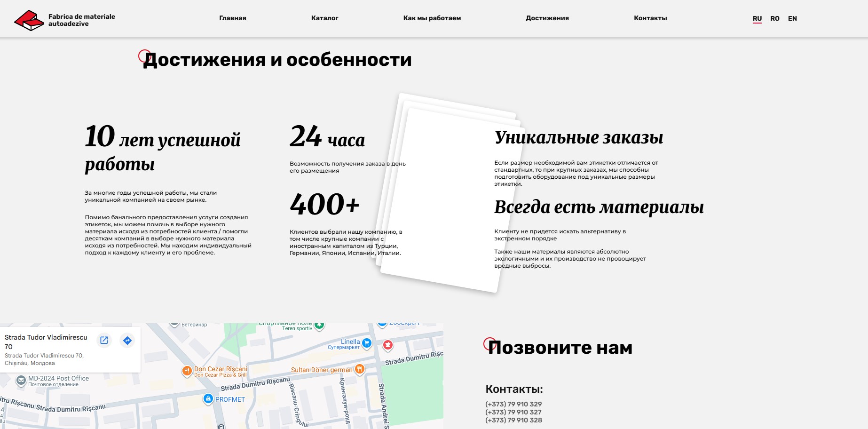Select the MD-2024 Post Office marker
This screenshot has height=429, width=868.
click(21, 380)
